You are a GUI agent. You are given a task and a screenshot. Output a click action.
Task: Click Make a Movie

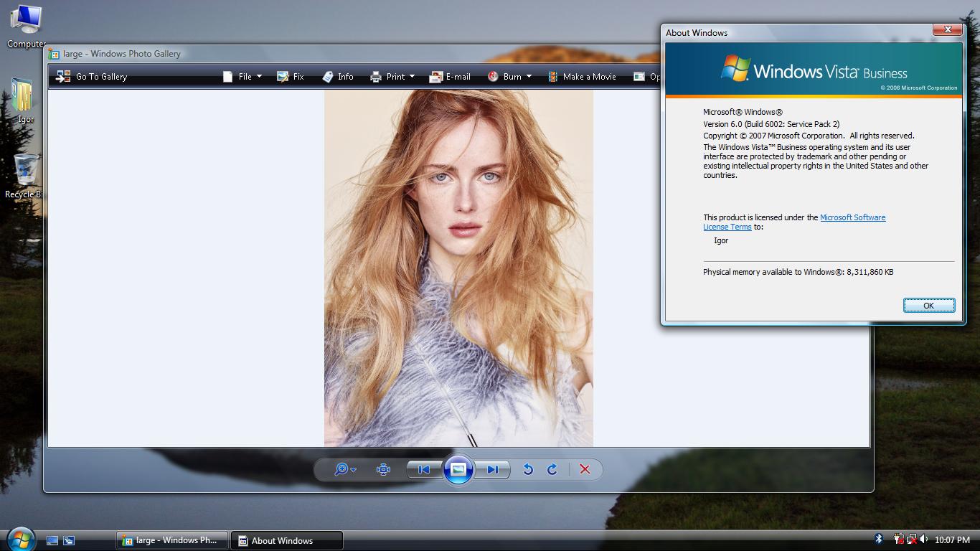pyautogui.click(x=582, y=77)
